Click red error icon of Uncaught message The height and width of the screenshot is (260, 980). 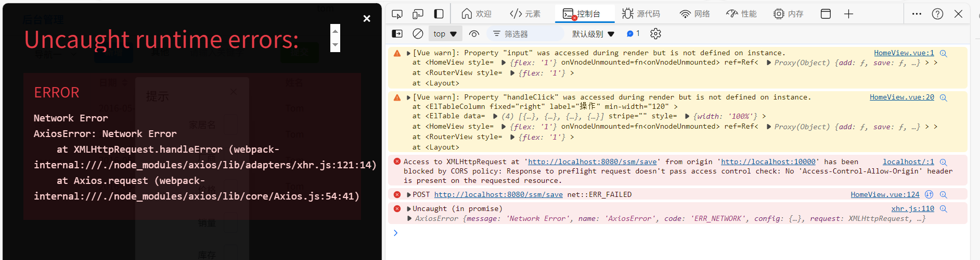click(x=397, y=209)
